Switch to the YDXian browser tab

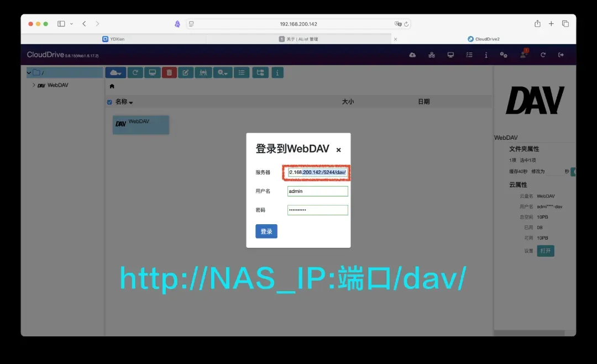pos(113,39)
